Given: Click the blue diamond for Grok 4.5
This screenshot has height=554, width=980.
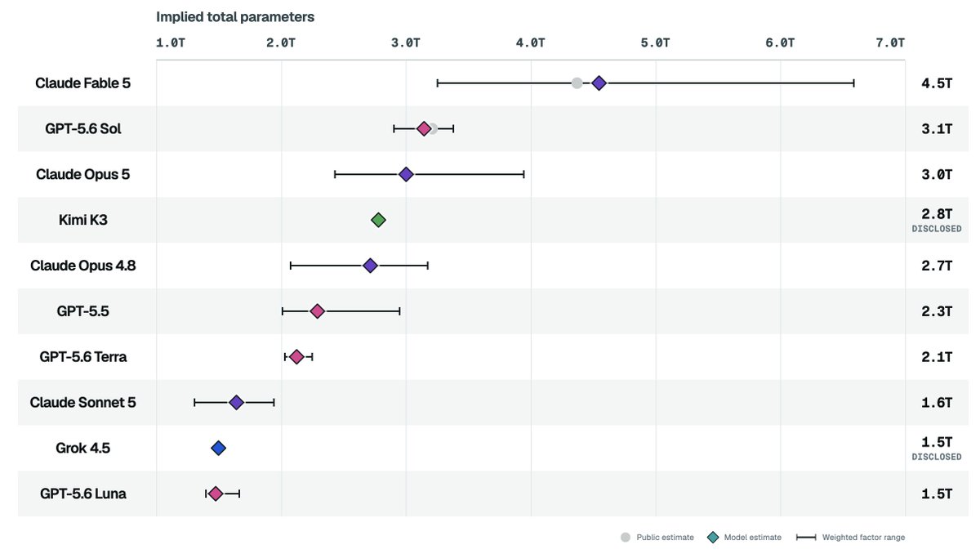Looking at the screenshot, I should (218, 448).
